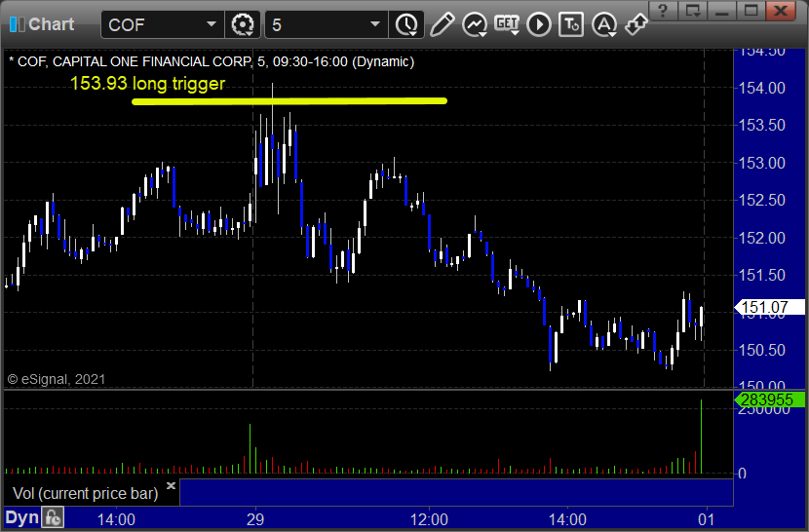Viewport: 809px width, 532px height.
Task: Click the window linking icon
Action: [636, 24]
